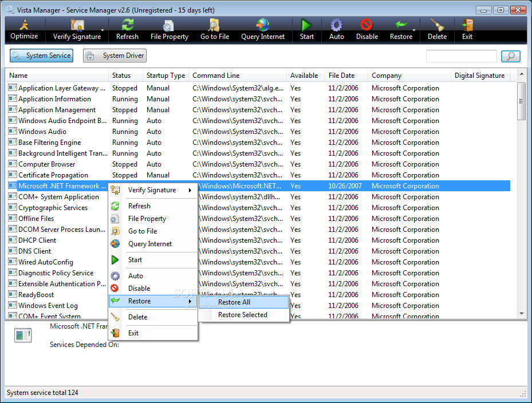The height and width of the screenshot is (403, 532).
Task: Select the Application Management service row
Action: [x=258, y=110]
